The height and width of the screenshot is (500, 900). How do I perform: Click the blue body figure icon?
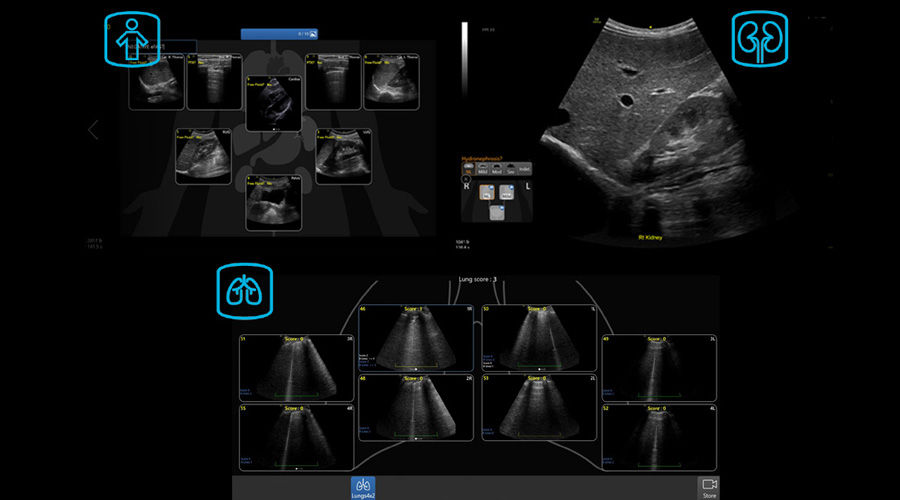tap(126, 40)
